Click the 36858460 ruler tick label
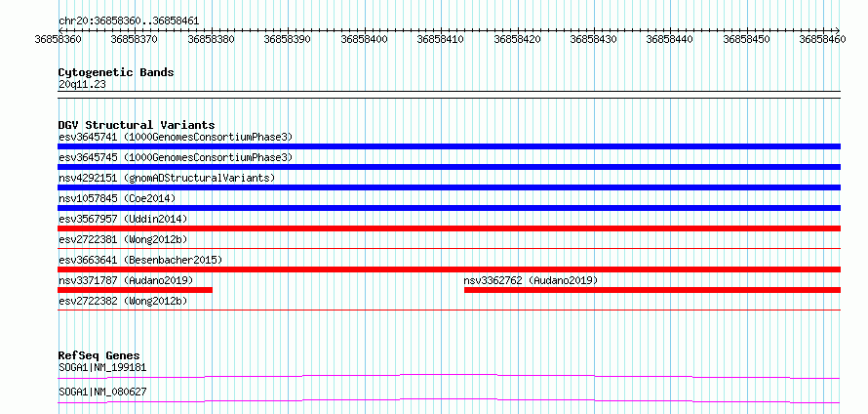The height and width of the screenshot is (414, 868). point(822,39)
